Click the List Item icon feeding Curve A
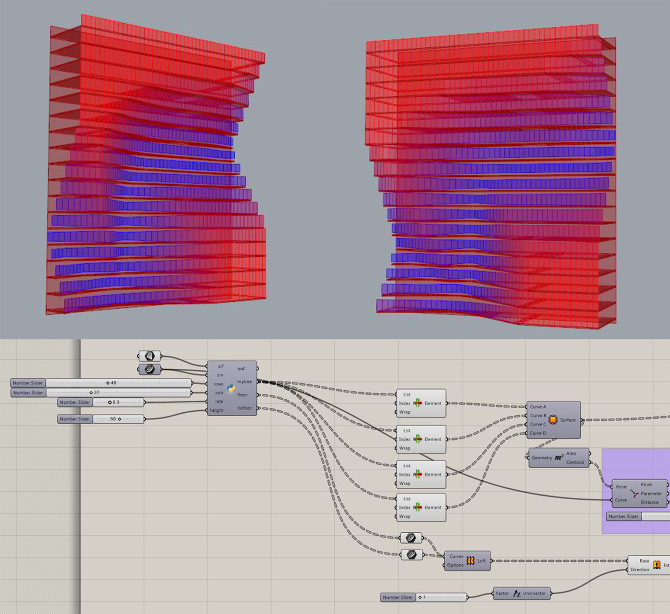670x614 pixels. [418, 402]
